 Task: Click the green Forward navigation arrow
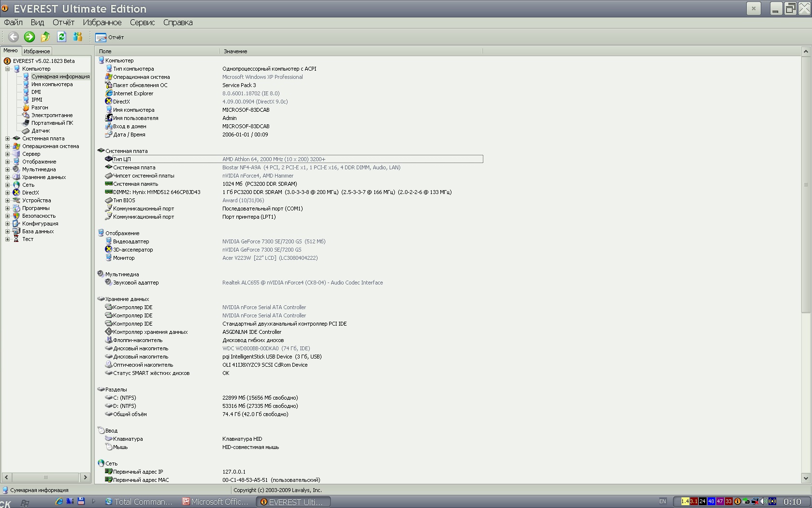click(x=29, y=37)
